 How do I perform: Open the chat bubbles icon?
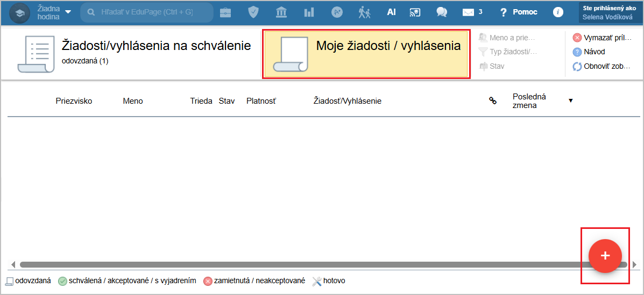442,12
